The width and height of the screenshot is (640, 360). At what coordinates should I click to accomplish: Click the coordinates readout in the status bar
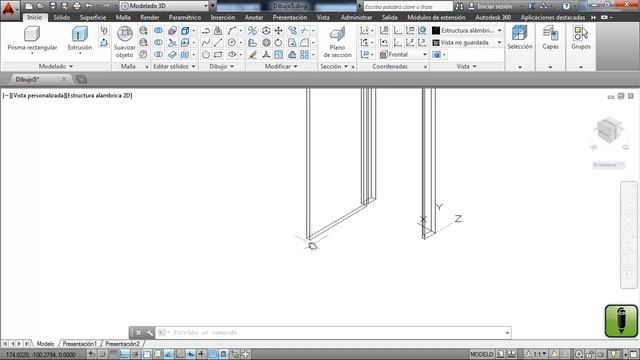point(41,355)
